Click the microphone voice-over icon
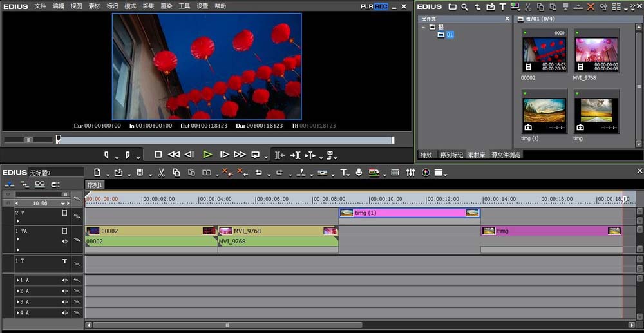The height and width of the screenshot is (333, 644). click(359, 173)
